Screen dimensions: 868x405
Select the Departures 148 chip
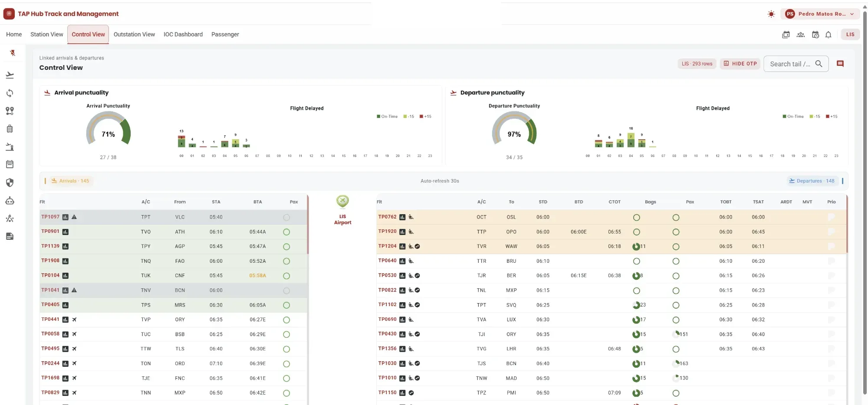coord(812,181)
